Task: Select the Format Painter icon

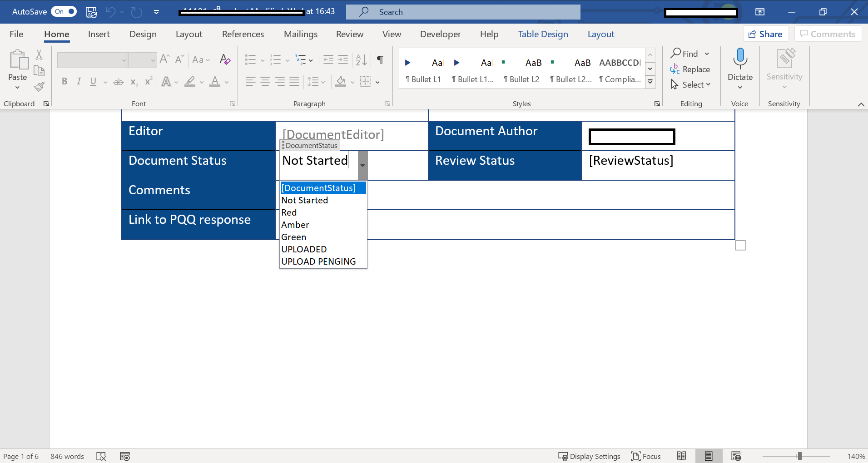Action: (x=39, y=86)
